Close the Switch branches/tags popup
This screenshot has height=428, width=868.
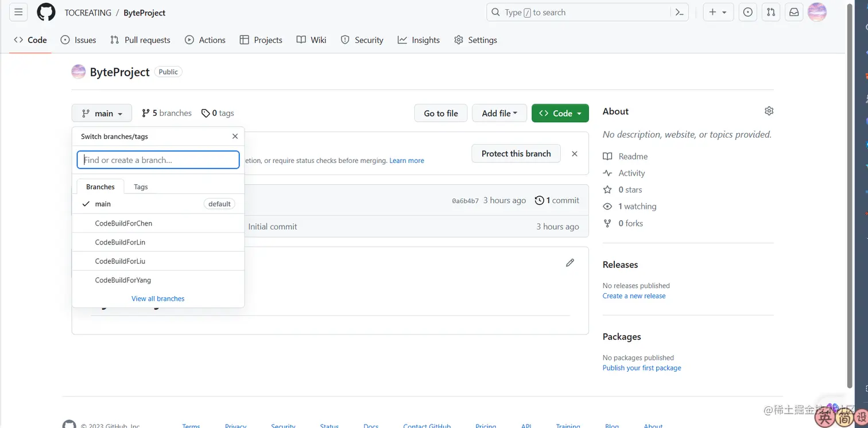tap(235, 136)
